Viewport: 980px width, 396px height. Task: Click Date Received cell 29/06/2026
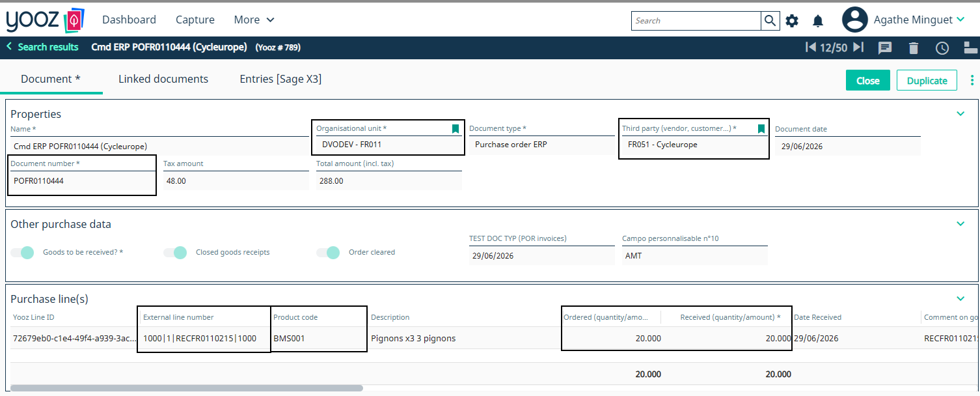point(816,339)
